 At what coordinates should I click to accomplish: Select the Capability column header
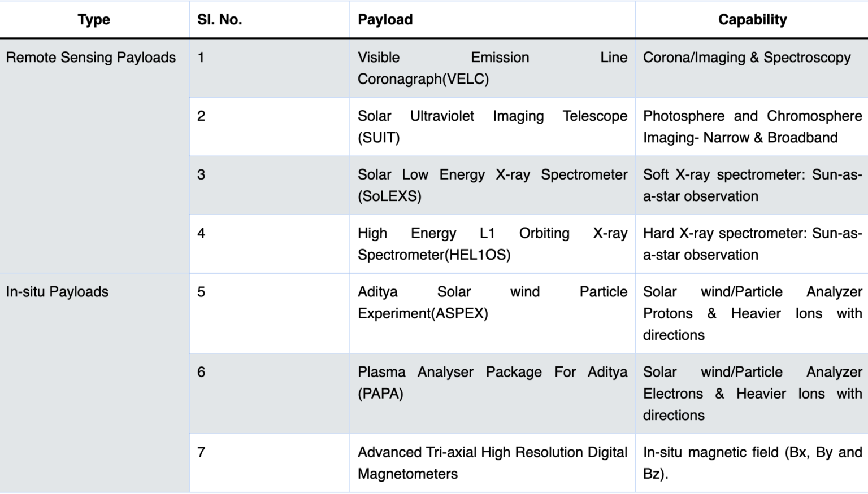[x=752, y=20]
